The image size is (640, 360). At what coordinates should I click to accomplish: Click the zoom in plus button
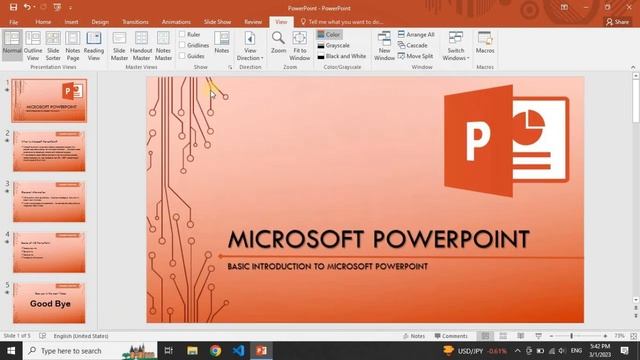[605, 336]
